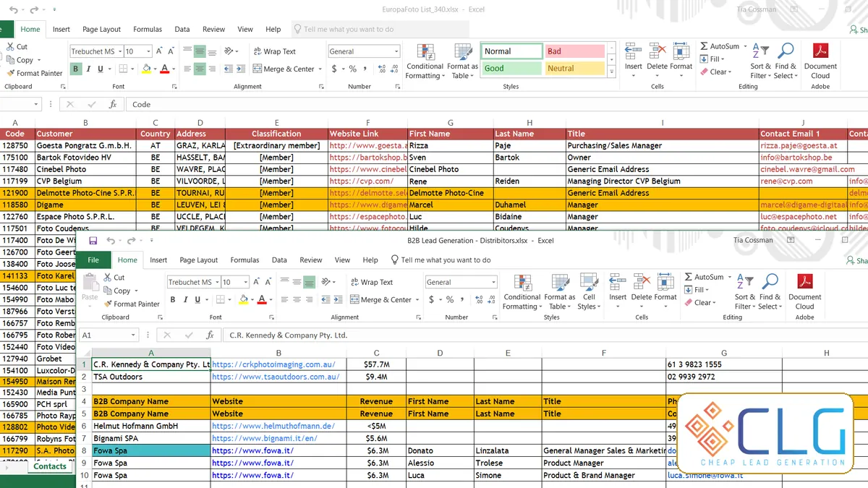Toggle Underline in the EuropaFoto window
Image resolution: width=868 pixels, height=488 pixels.
click(102, 69)
